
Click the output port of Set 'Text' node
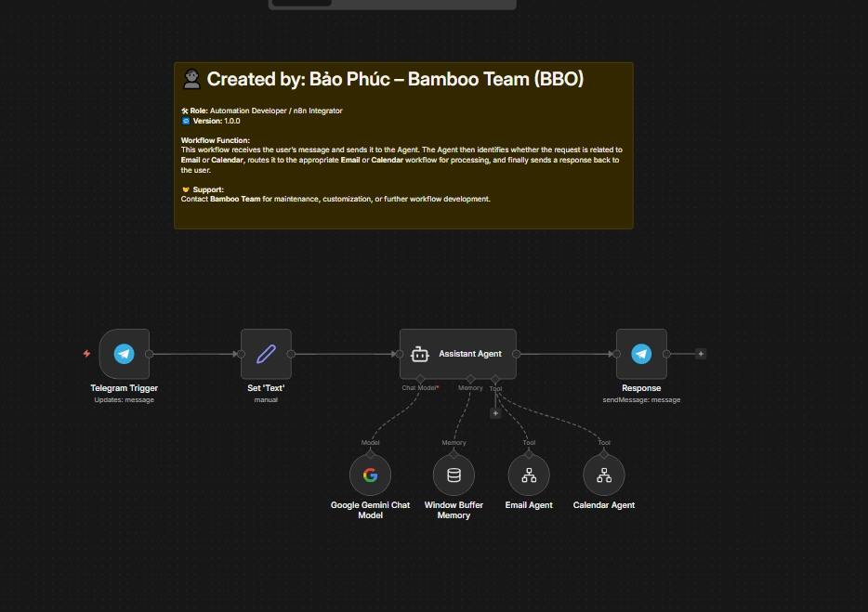pyautogui.click(x=291, y=354)
